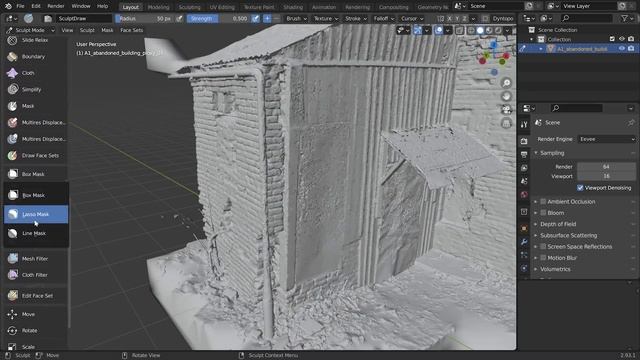Click the Render samples field
The height and width of the screenshot is (360, 640).
(606, 167)
